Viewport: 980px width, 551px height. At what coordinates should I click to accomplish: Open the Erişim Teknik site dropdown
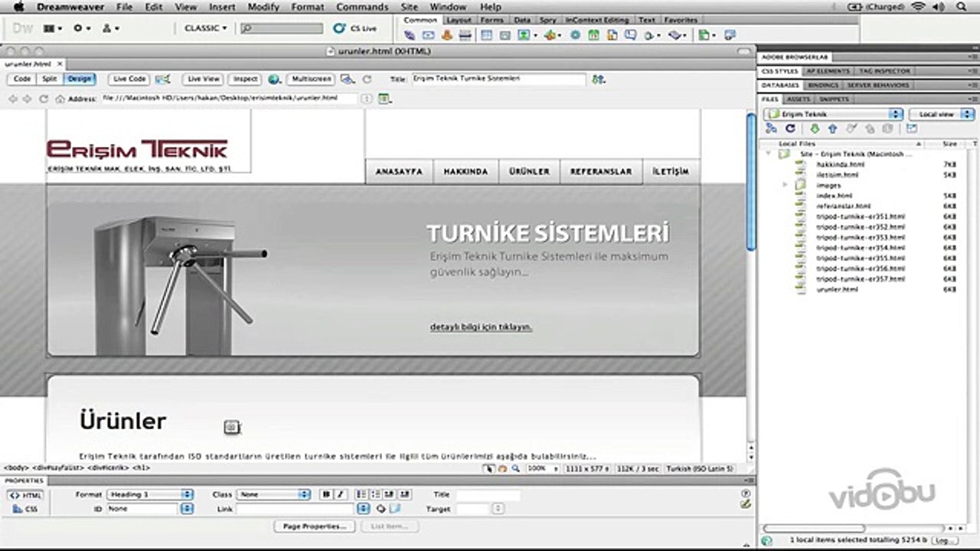point(833,114)
